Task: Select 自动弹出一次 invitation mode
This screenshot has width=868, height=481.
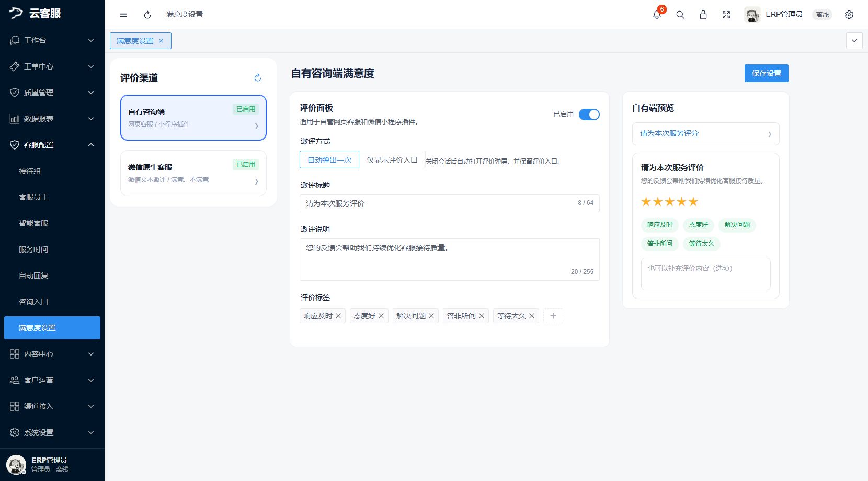Action: pos(329,160)
